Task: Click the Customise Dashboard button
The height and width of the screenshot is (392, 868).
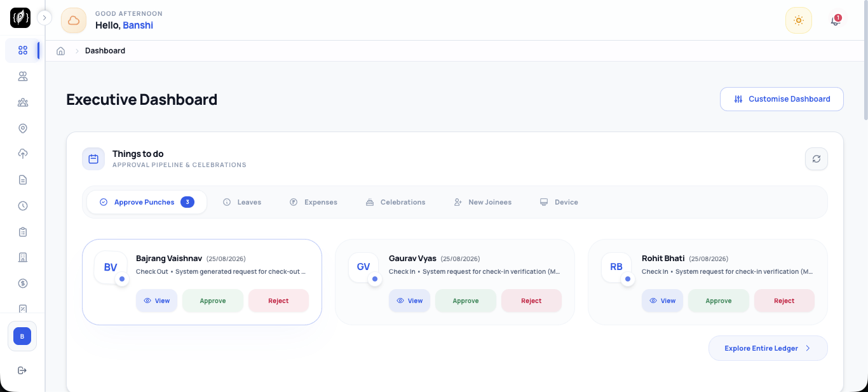Action: (x=782, y=99)
